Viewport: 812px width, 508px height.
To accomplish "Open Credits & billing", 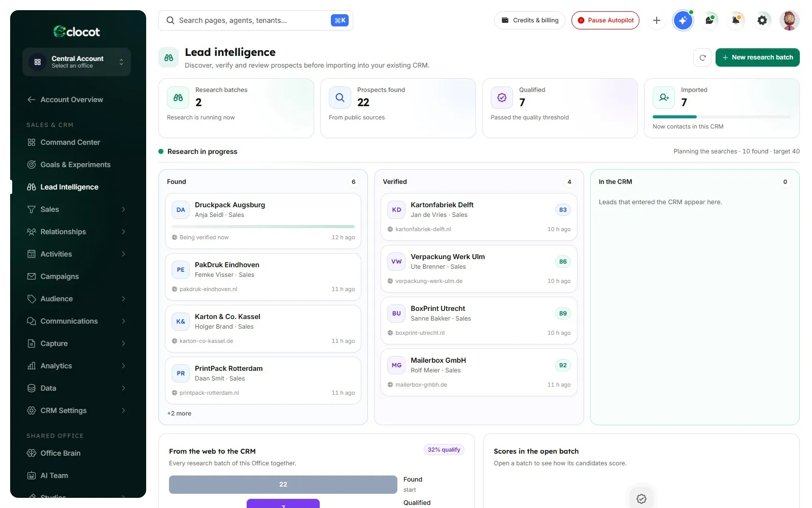I will click(x=529, y=20).
